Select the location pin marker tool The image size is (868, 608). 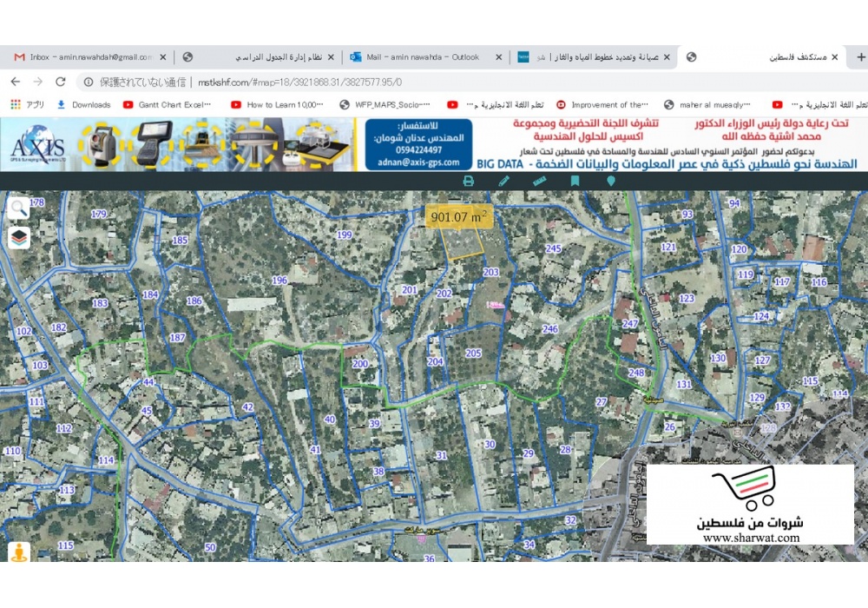click(610, 181)
